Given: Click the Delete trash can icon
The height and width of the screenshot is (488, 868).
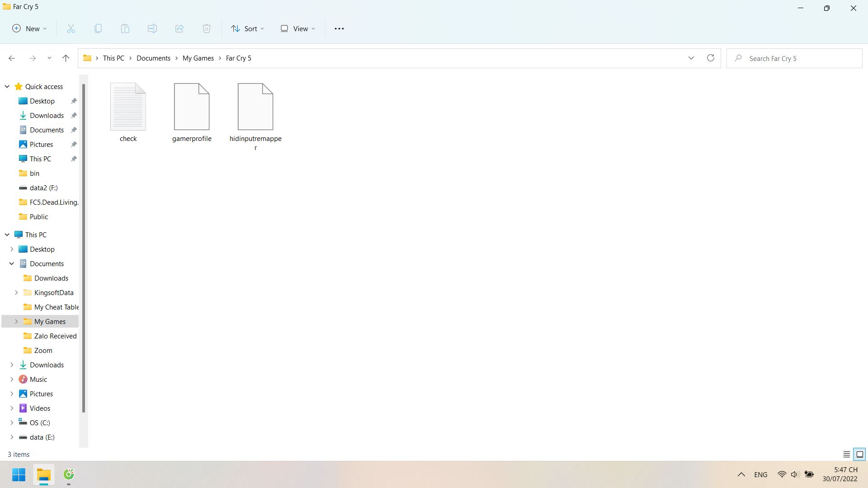Looking at the screenshot, I should (207, 28).
